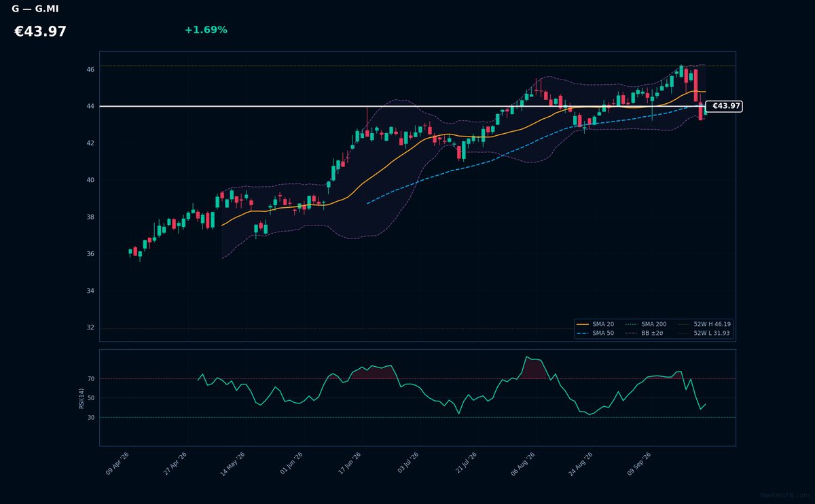Click the 03 Jul '26 date label
The image size is (815, 504).
coord(407,464)
